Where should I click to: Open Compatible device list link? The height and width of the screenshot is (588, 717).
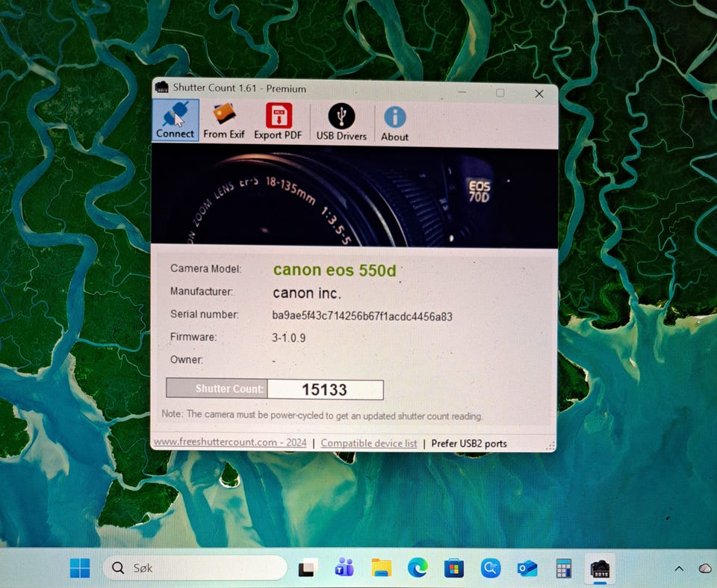coord(368,443)
